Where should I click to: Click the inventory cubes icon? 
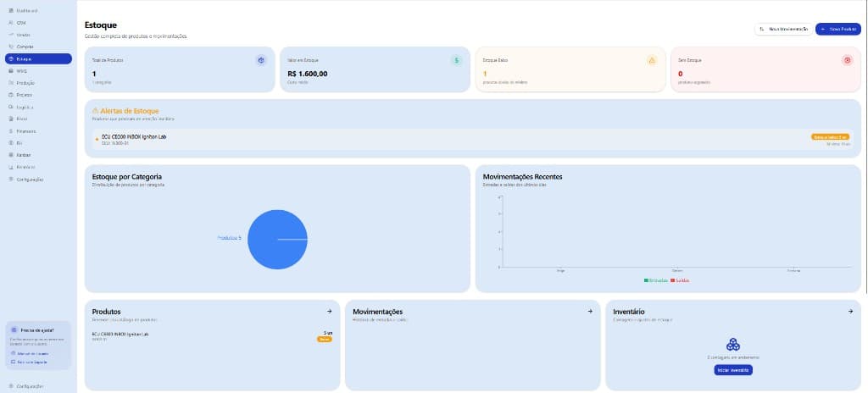tap(733, 345)
